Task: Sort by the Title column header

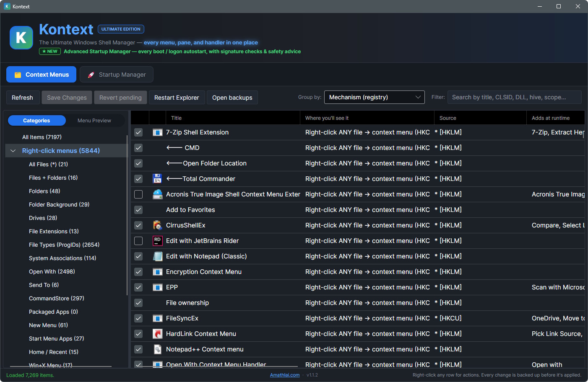Action: (x=233, y=118)
